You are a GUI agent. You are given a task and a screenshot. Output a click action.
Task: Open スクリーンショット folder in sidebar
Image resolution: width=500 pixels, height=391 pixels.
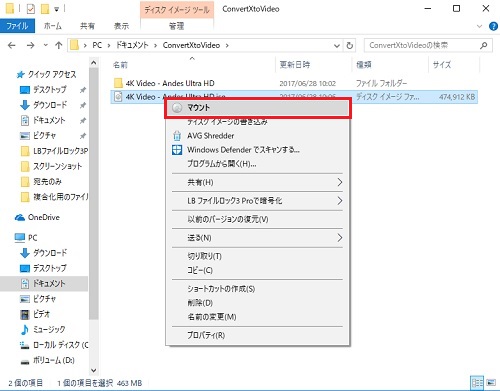point(57,166)
